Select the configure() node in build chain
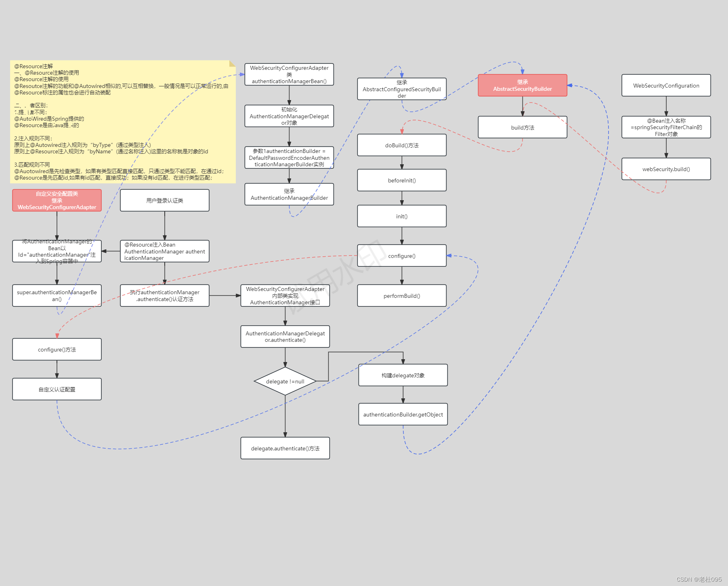 402,256
